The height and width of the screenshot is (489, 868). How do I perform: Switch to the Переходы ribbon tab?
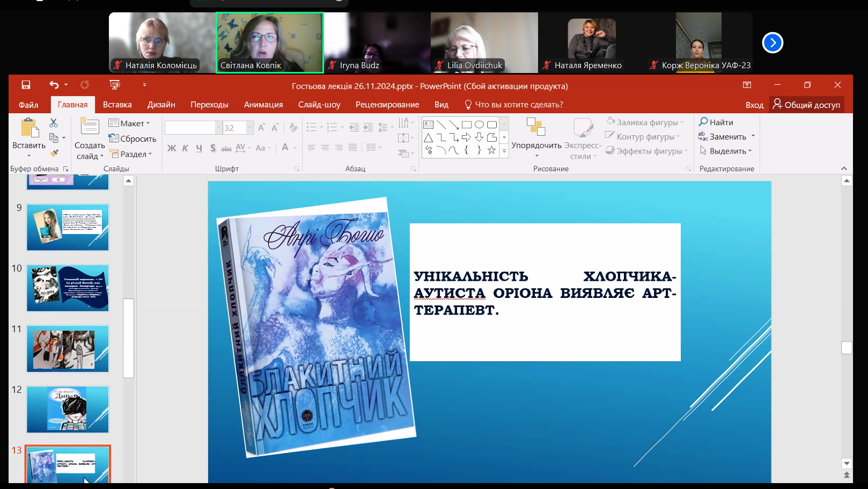pos(209,105)
